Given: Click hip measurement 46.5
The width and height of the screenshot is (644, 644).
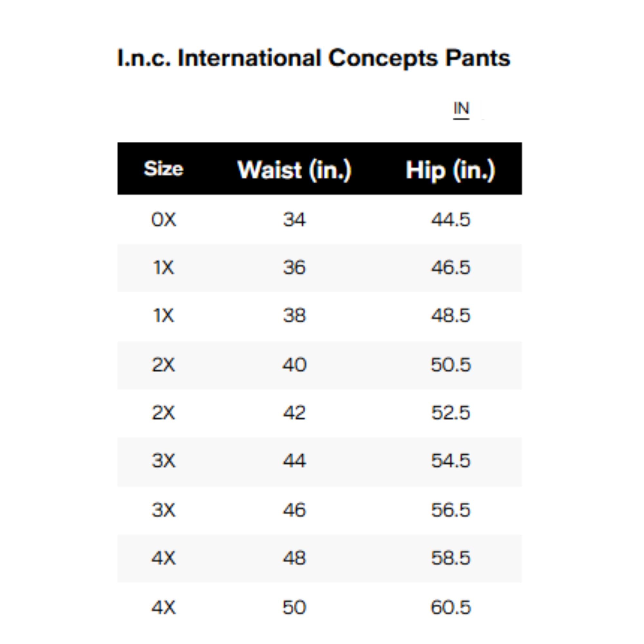Looking at the screenshot, I should tap(450, 268).
